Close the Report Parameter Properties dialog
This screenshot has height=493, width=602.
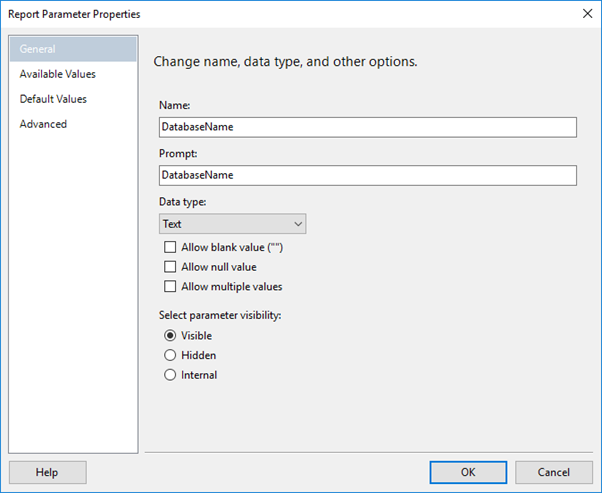[587, 14]
